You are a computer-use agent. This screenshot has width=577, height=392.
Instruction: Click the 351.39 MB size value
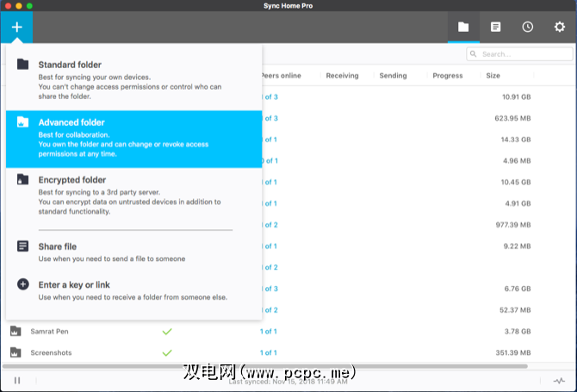pos(513,352)
